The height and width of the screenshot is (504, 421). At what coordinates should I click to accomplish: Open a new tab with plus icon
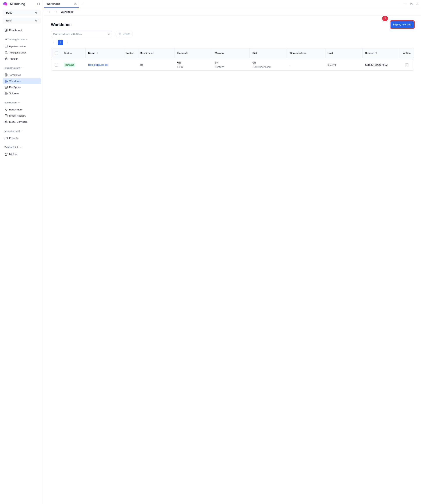pyautogui.click(x=83, y=4)
